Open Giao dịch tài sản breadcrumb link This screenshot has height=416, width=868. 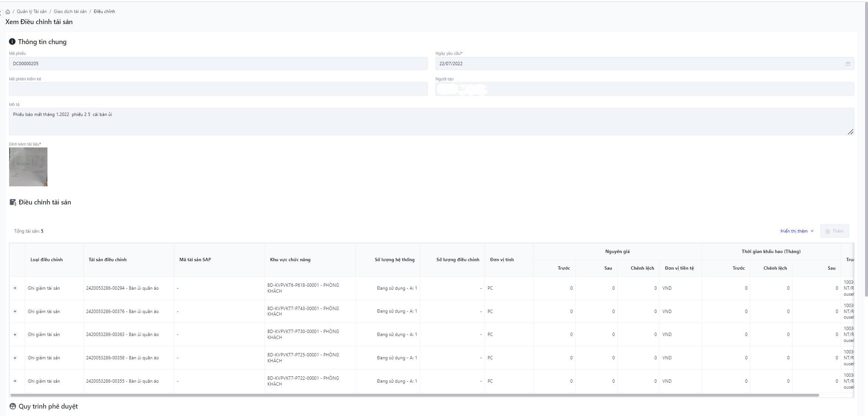click(x=70, y=11)
